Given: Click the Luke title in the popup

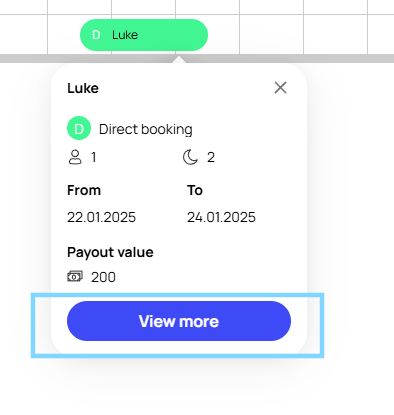Looking at the screenshot, I should click(83, 88).
